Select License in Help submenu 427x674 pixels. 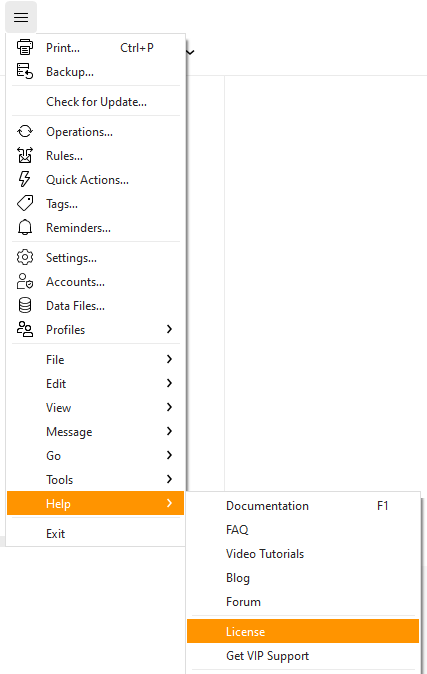303,631
